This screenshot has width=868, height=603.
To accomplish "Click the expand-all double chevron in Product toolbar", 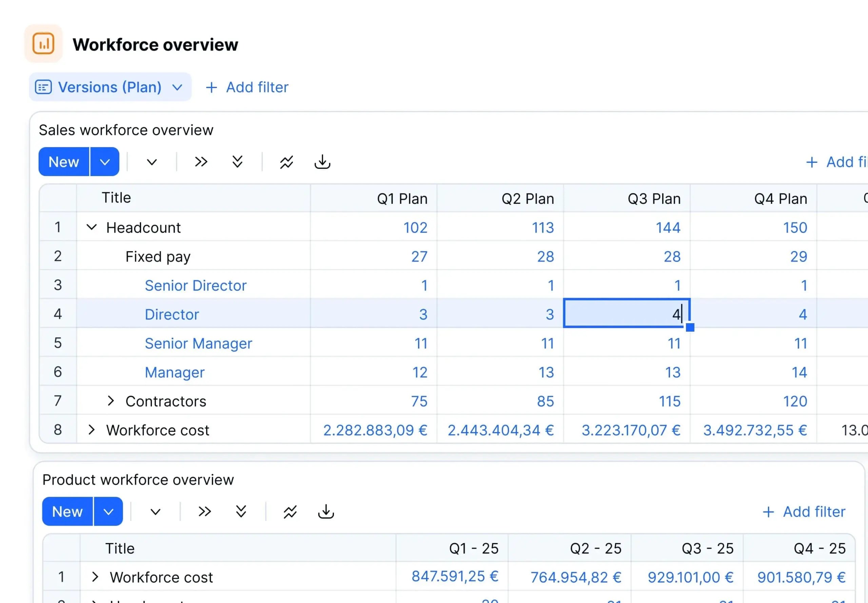I will pos(241,511).
